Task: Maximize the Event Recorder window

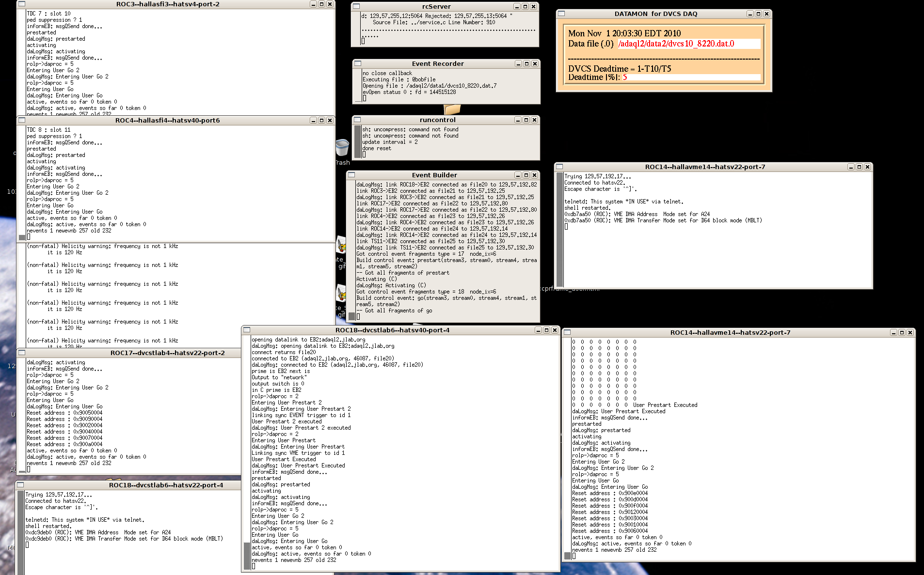Action: [526, 64]
